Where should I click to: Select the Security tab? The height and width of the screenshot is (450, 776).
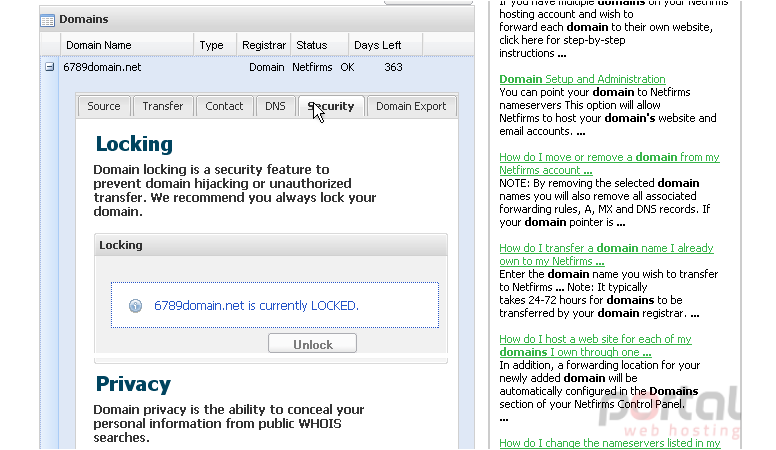[x=331, y=106]
